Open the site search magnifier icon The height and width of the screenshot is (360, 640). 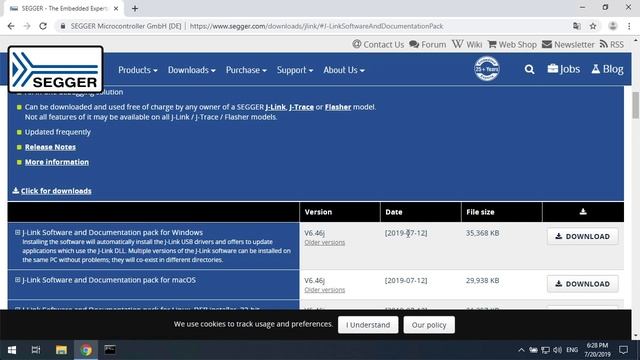(x=529, y=69)
